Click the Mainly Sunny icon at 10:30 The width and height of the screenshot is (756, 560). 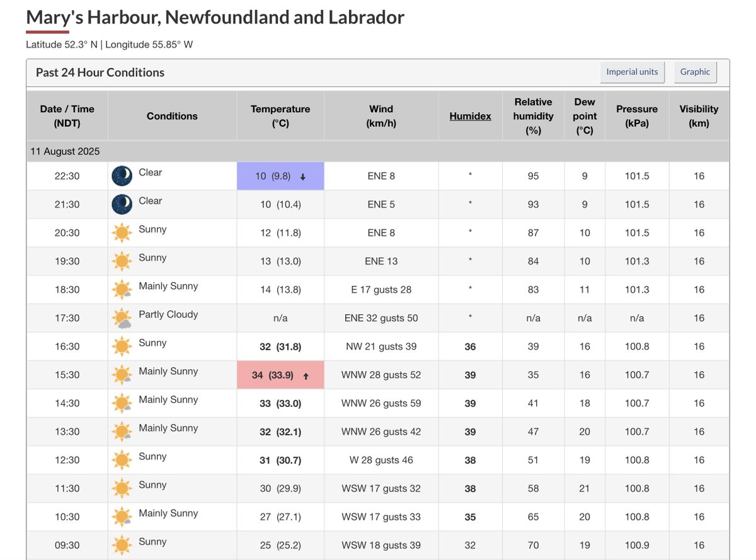[122, 516]
